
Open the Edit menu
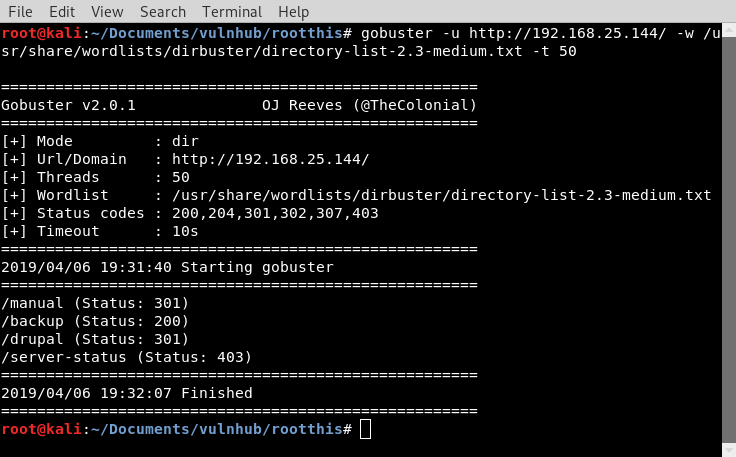click(x=62, y=12)
